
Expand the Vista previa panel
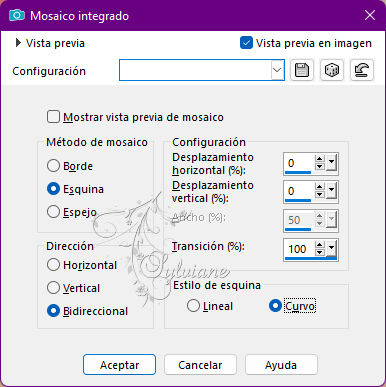[x=18, y=43]
